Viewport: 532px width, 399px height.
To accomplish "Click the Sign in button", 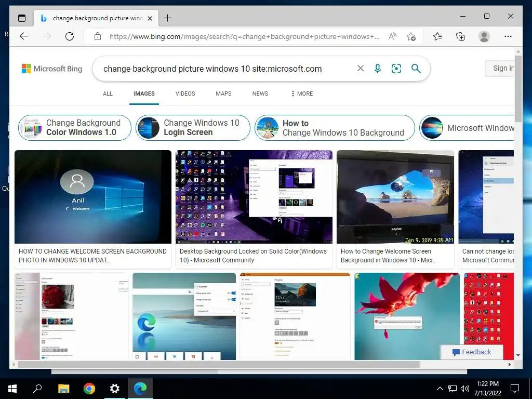I will click(x=499, y=68).
